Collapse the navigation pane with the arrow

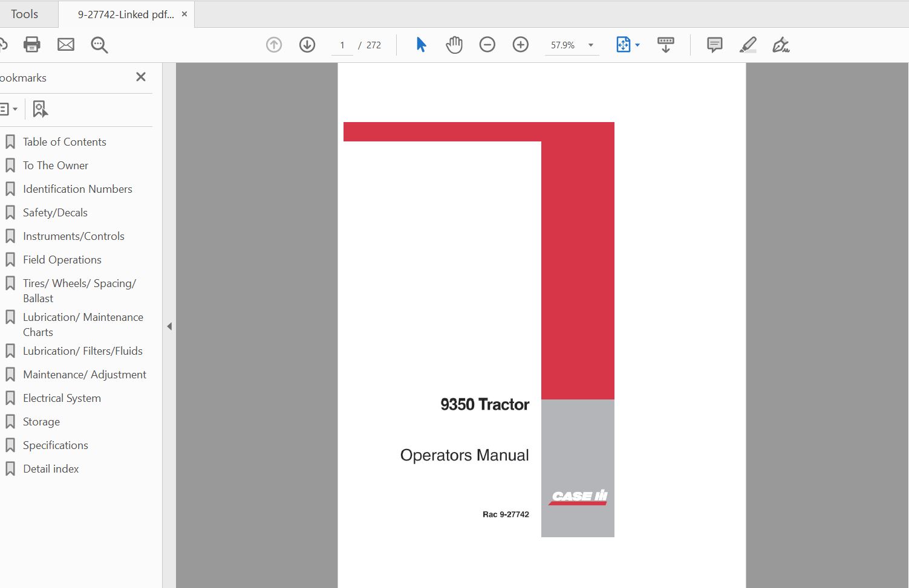[x=170, y=326]
